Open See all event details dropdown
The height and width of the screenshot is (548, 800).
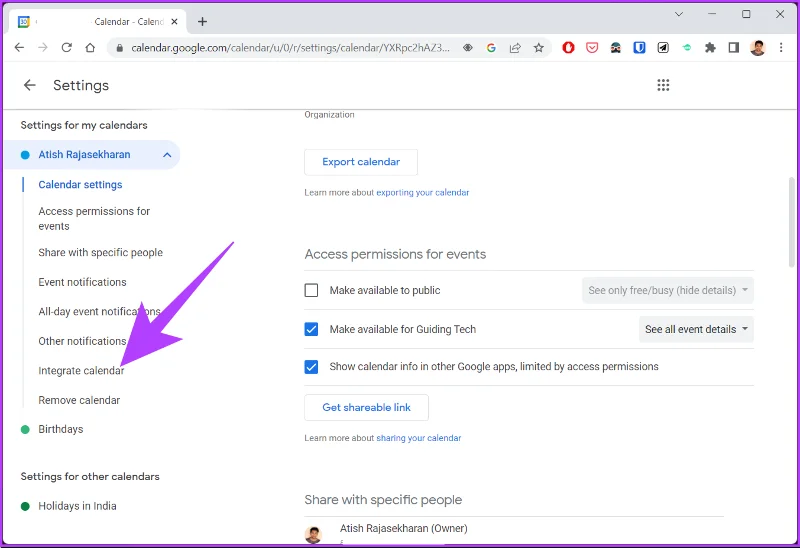tap(696, 329)
